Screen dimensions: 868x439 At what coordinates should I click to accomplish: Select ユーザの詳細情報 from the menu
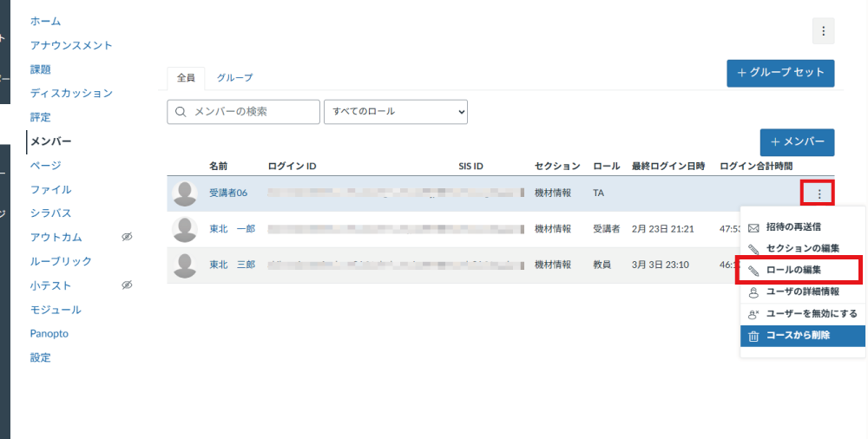coord(803,292)
